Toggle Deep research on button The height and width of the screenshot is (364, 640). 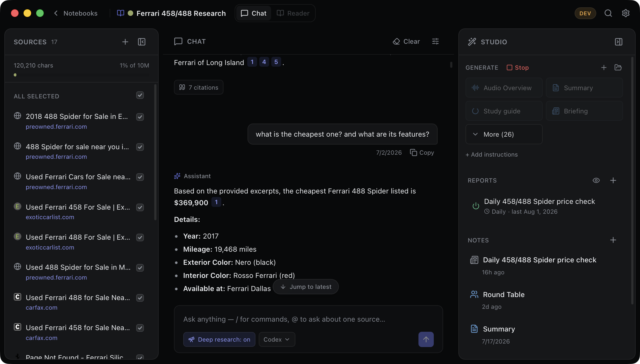(219, 339)
